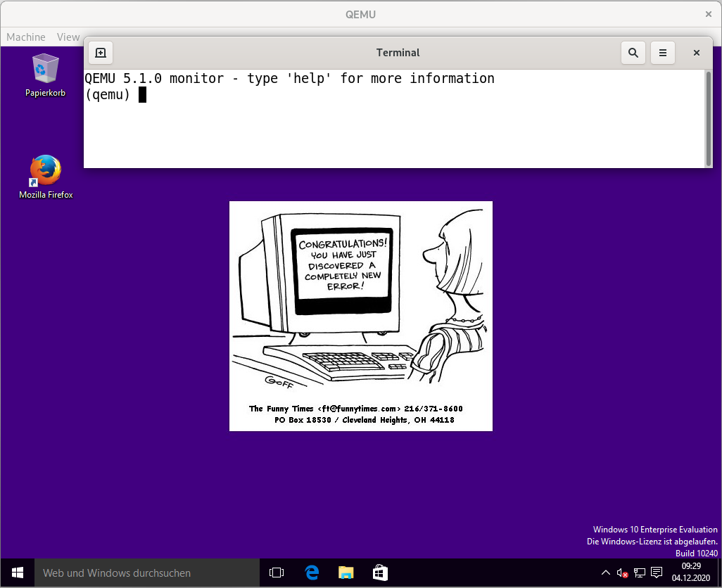
Task: Launch Microsoft Edge from the taskbar
Action: point(312,573)
